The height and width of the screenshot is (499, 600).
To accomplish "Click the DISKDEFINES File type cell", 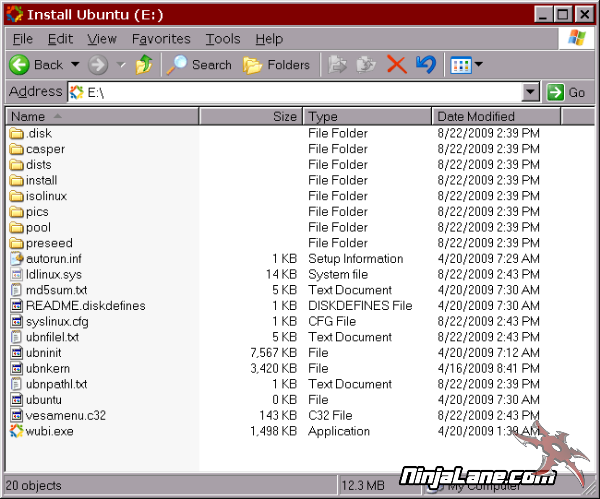I will 360,306.
